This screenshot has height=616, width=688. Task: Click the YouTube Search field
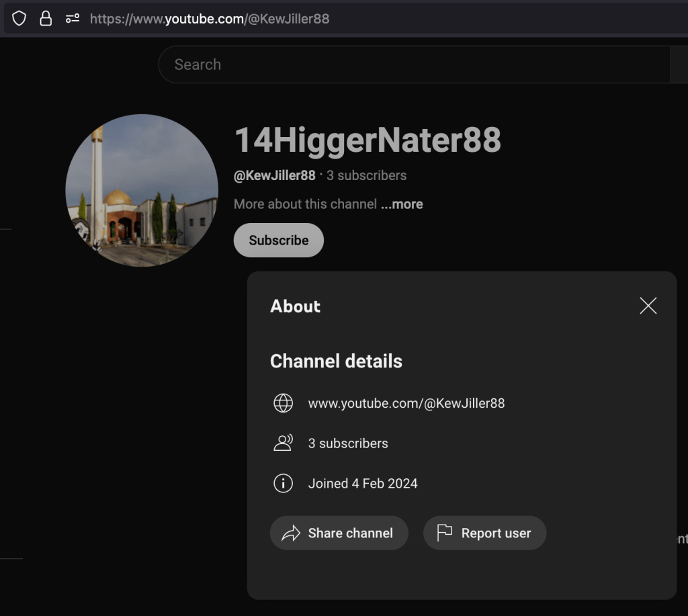403,64
